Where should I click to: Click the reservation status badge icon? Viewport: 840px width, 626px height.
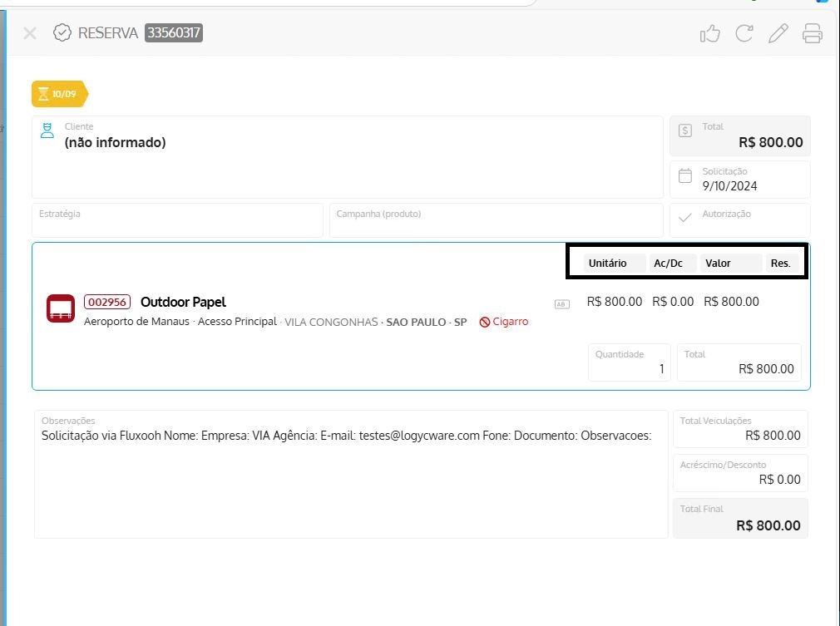coord(62,33)
